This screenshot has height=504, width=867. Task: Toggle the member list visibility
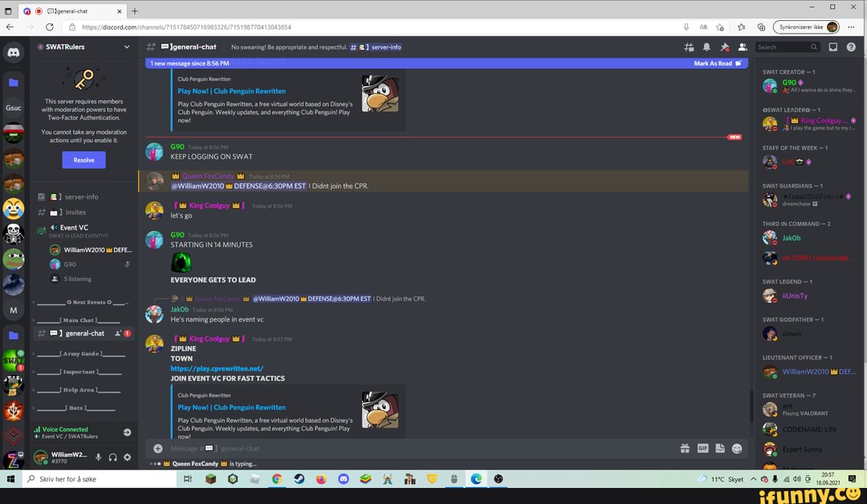(743, 47)
